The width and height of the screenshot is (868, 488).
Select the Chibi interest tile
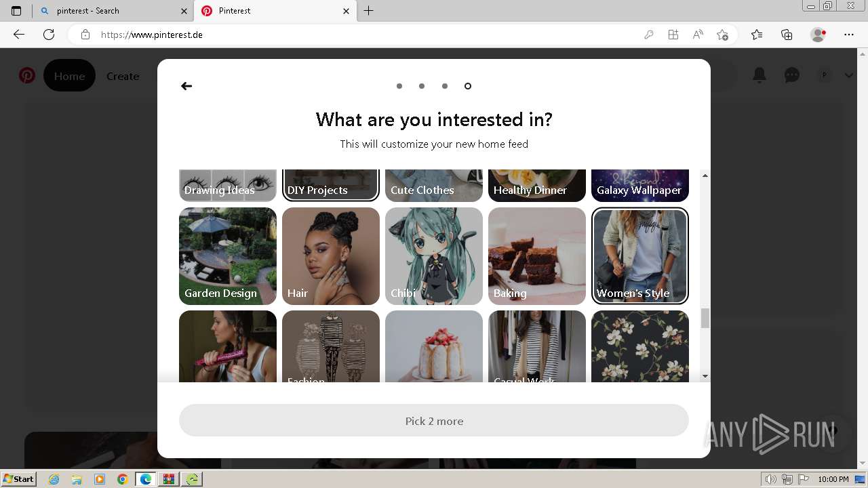(x=434, y=256)
